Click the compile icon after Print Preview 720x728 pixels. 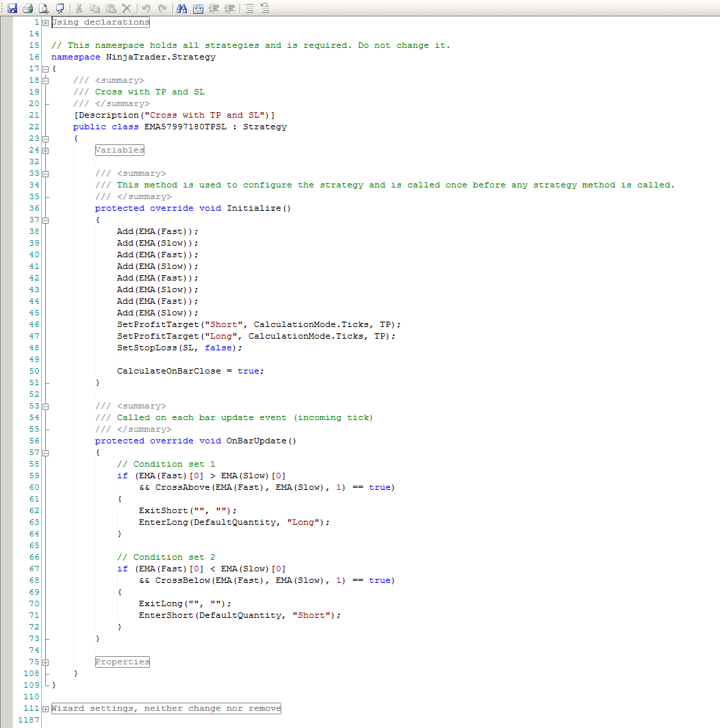point(60,8)
